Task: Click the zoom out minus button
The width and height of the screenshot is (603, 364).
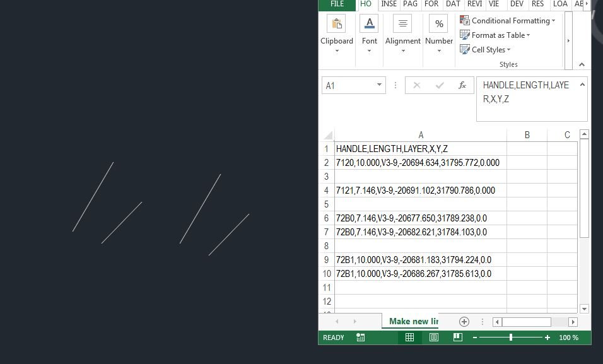Action: point(475,338)
